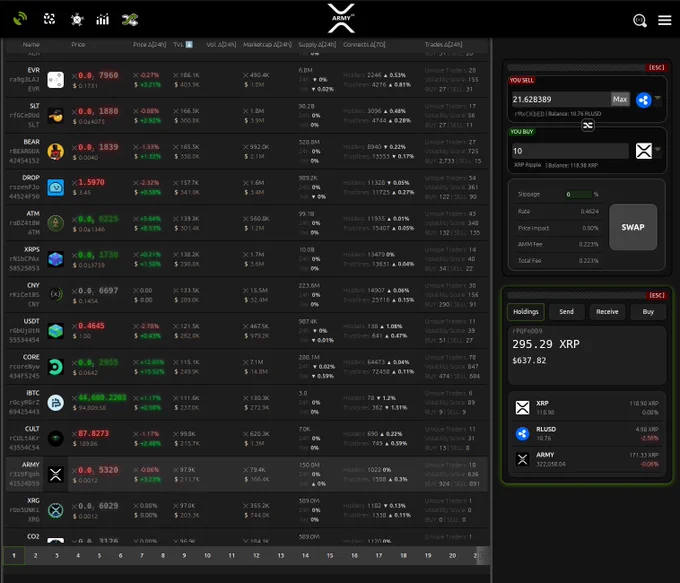Click the SWAP button
Viewport: 680px width, 583px height.
click(633, 227)
